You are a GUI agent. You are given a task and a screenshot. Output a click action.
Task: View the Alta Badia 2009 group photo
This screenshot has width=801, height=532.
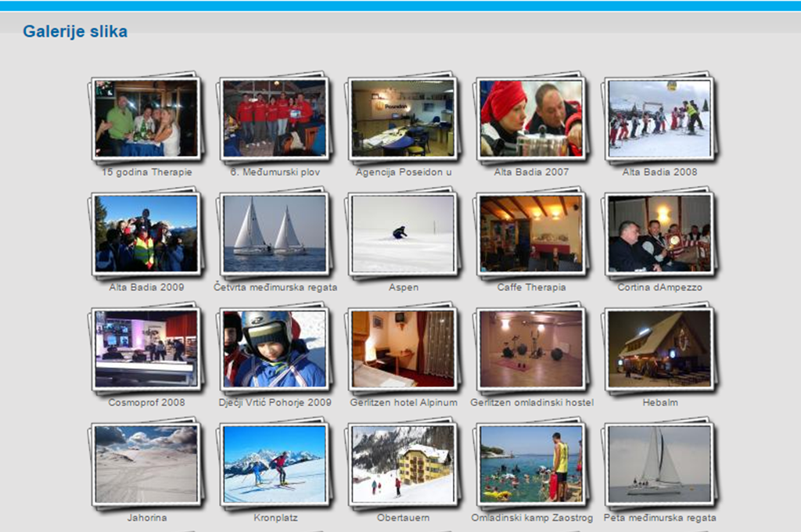tap(146, 234)
